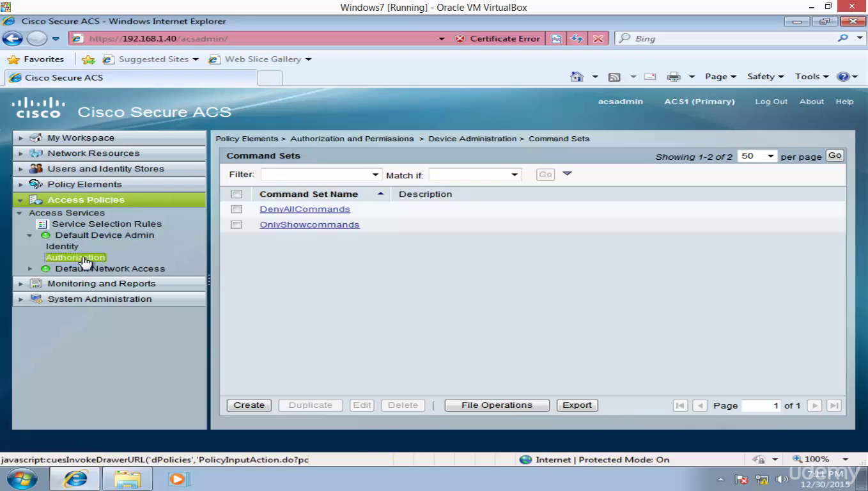Open the Page menu in command bar

tap(720, 77)
